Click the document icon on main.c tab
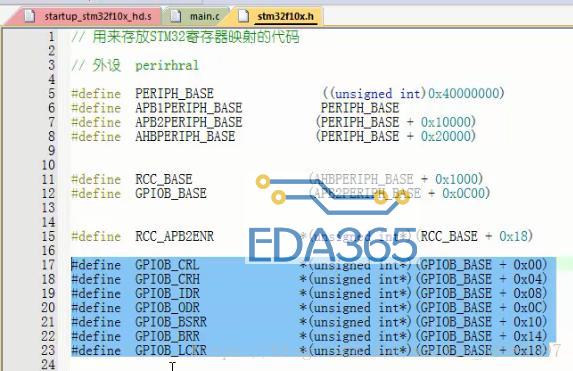Image resolution: width=573 pixels, height=371 pixels. tap(176, 16)
